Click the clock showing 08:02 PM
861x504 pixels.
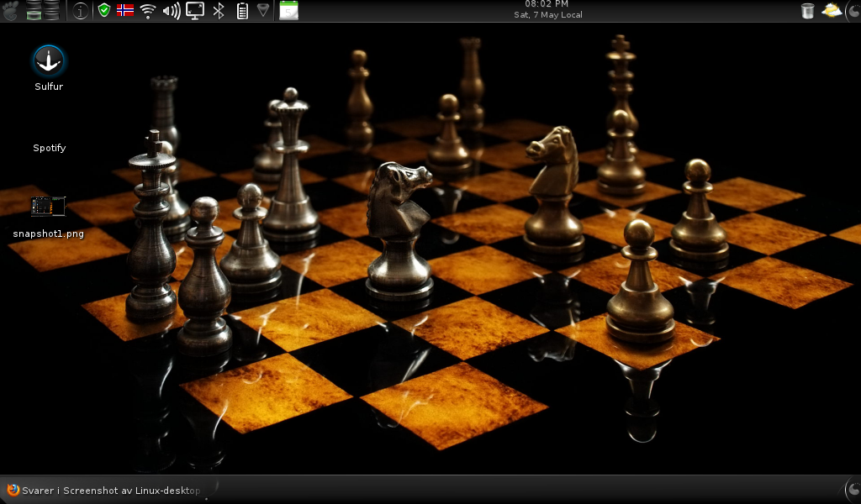[547, 10]
